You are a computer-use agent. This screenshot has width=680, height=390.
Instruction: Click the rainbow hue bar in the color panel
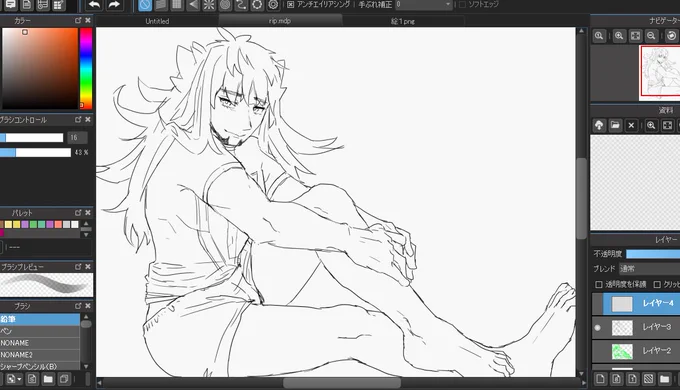[86, 69]
